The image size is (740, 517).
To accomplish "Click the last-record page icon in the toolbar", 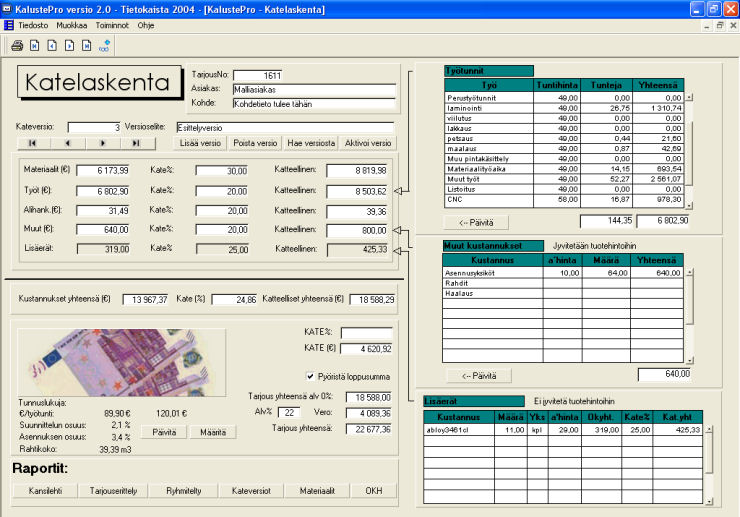I will tap(86, 45).
